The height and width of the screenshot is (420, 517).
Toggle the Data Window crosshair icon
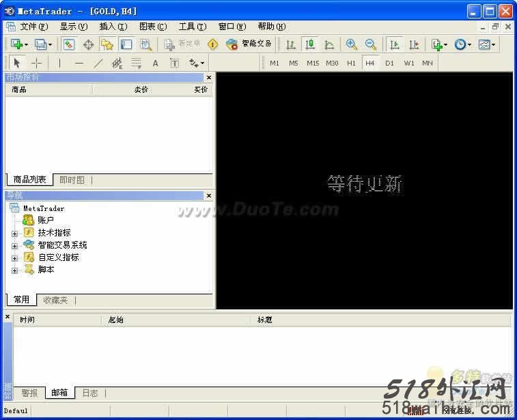88,44
